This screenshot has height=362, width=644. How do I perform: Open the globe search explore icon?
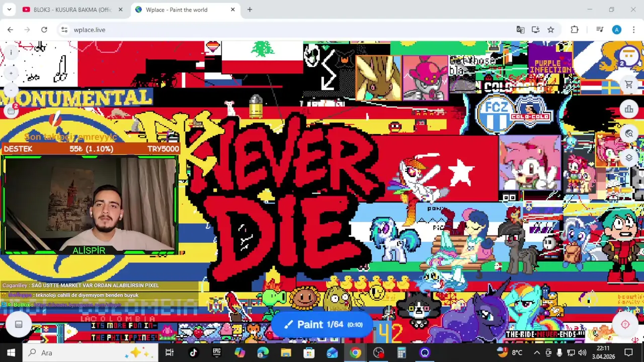(x=629, y=133)
